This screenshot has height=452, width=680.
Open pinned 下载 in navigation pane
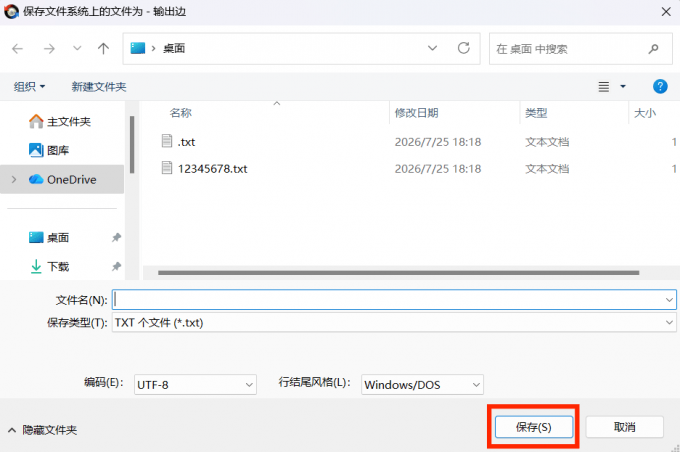click(x=49, y=266)
